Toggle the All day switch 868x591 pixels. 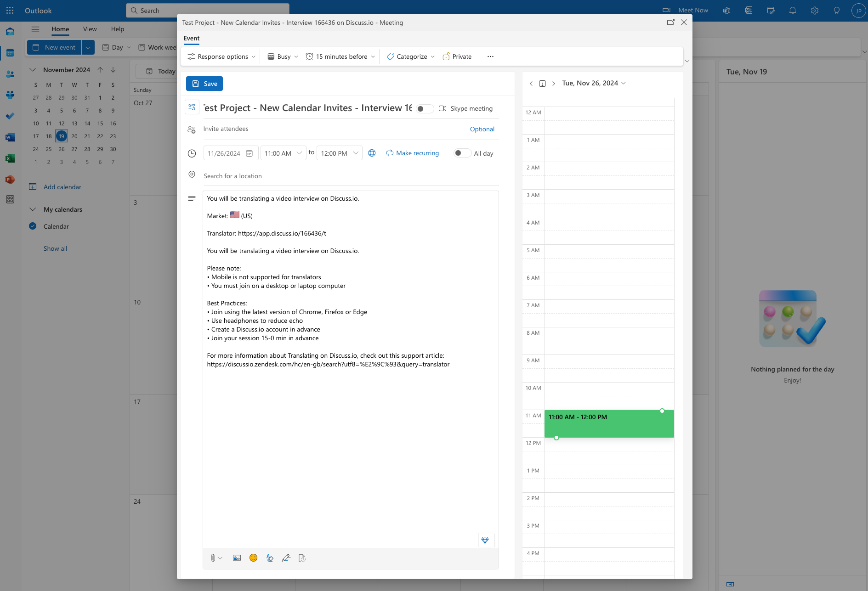462,153
